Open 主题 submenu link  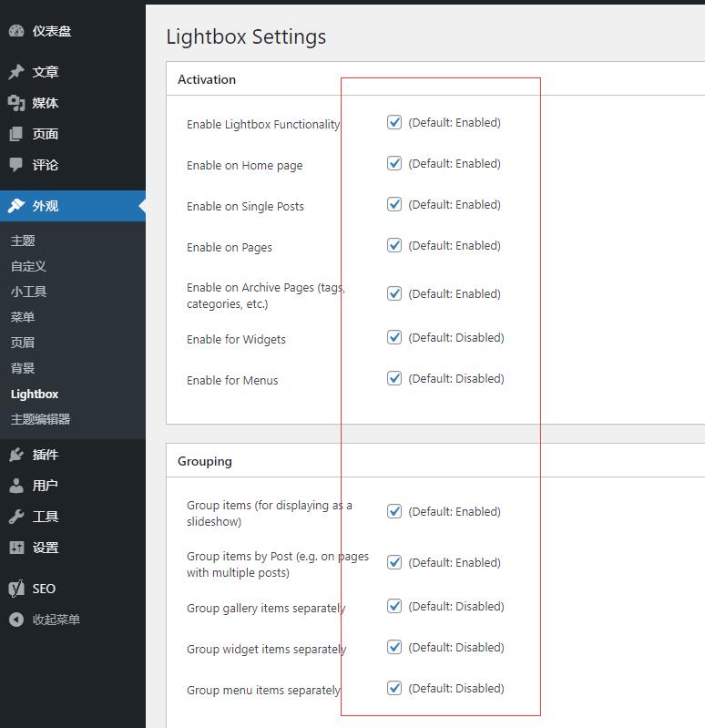pos(23,241)
